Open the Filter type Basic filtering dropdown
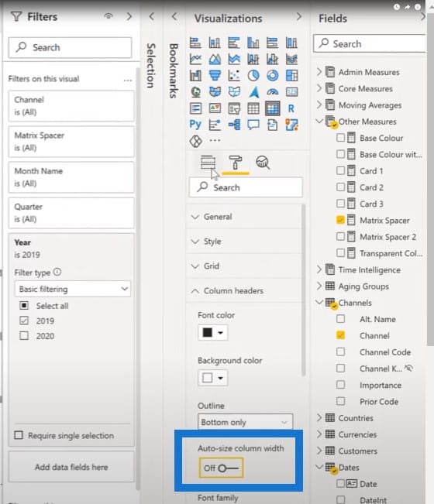The image size is (434, 504). pos(73,289)
